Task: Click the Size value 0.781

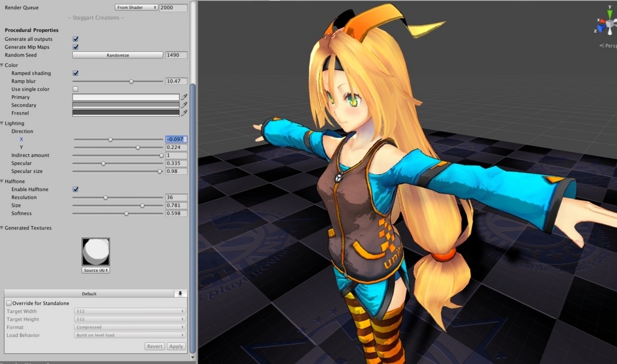Action: tap(176, 206)
